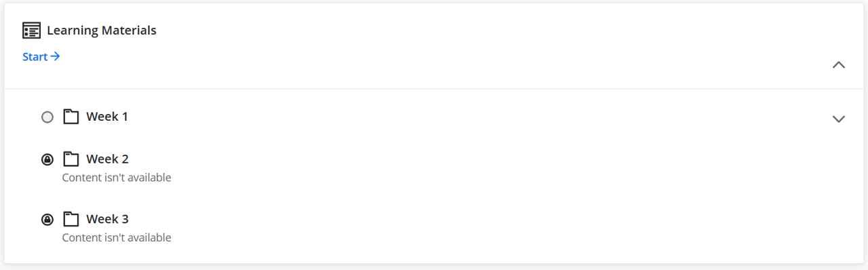Follow the Start link

click(41, 57)
